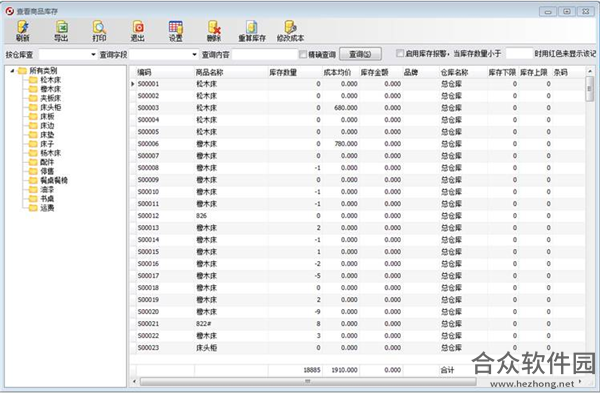Collapse the 所有类别 root tree node
600x394 pixels.
(12, 71)
